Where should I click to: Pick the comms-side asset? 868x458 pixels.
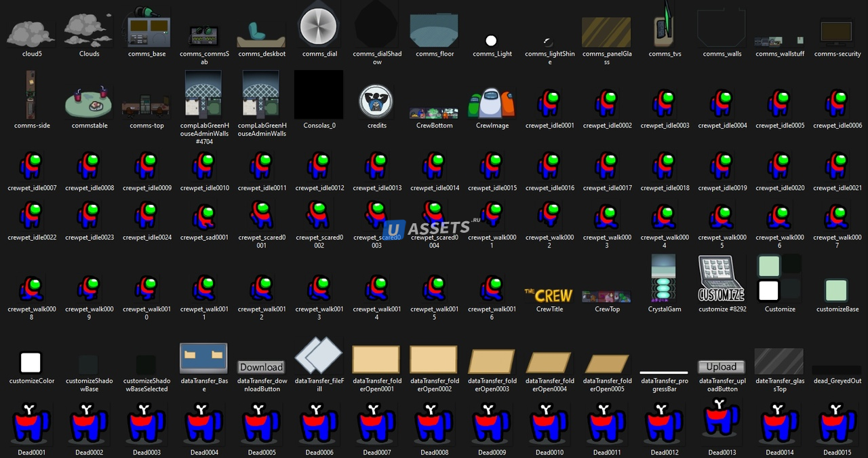31,95
